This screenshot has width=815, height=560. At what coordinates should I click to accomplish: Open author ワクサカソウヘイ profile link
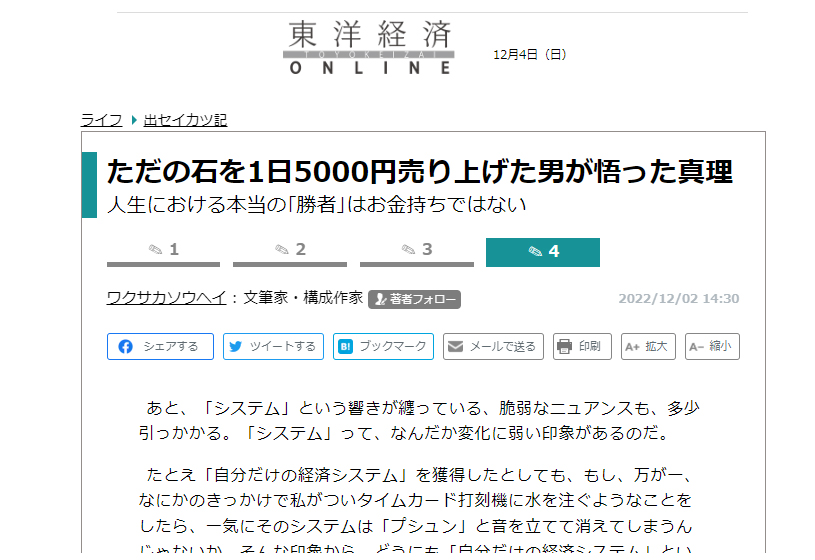click(167, 298)
